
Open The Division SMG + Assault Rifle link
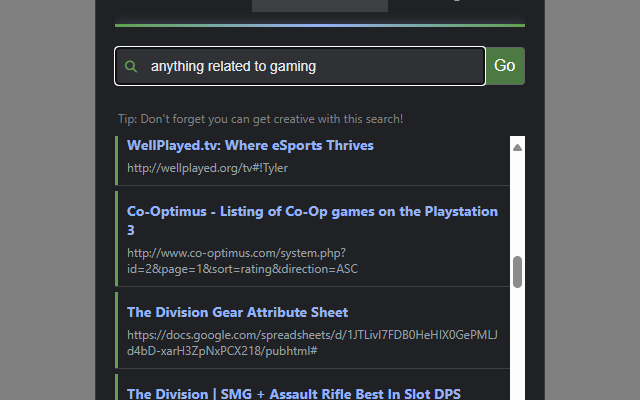tap(294, 393)
